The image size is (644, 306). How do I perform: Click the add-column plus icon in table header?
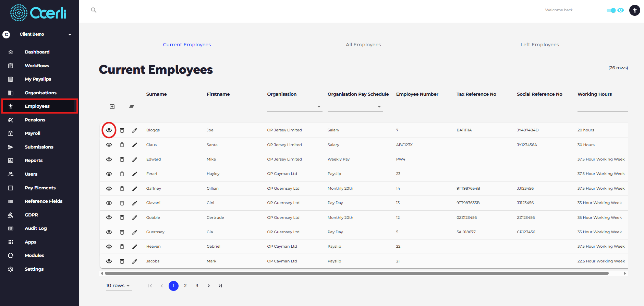(112, 107)
